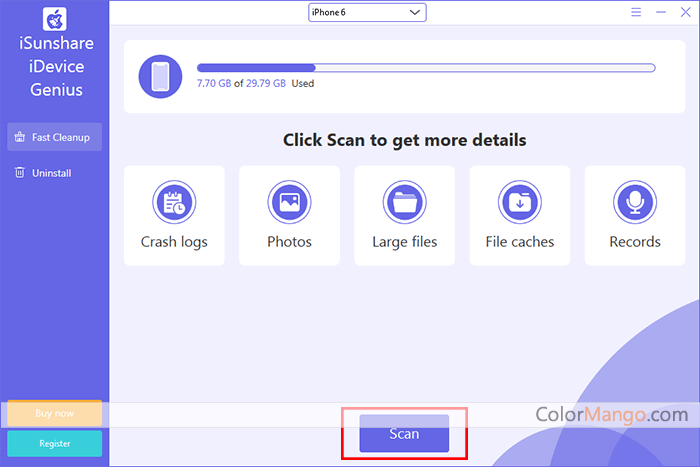This screenshot has height=467, width=700.
Task: Click the Records label
Action: tap(635, 242)
